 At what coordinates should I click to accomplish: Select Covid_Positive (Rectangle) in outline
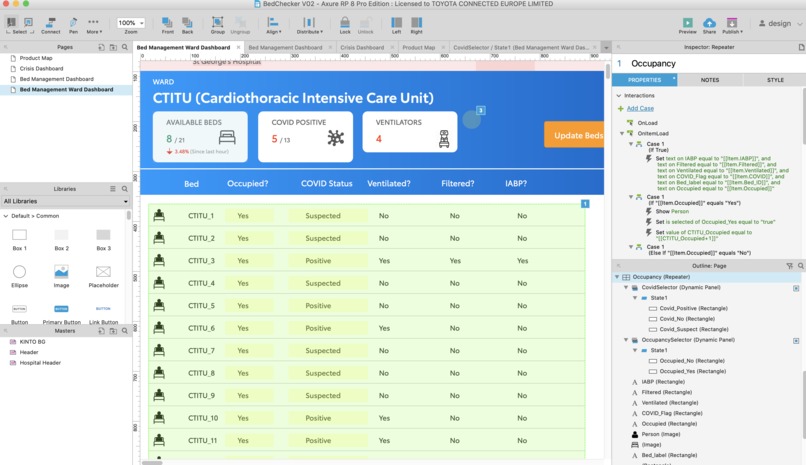tap(693, 308)
